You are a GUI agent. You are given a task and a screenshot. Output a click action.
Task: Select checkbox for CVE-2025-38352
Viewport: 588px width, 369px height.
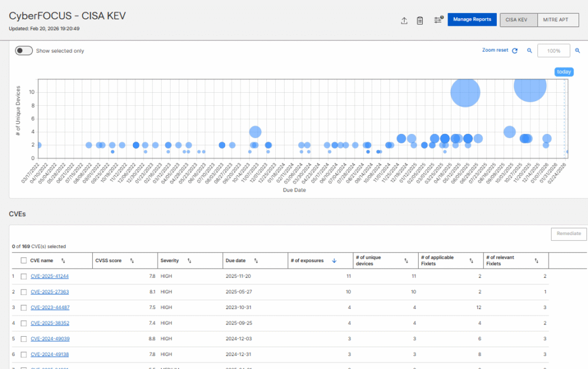(x=24, y=323)
